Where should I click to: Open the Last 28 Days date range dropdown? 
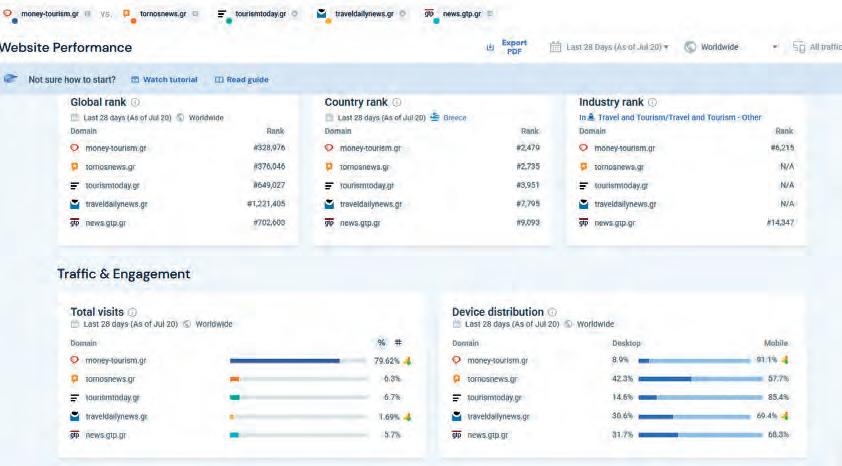(609, 47)
